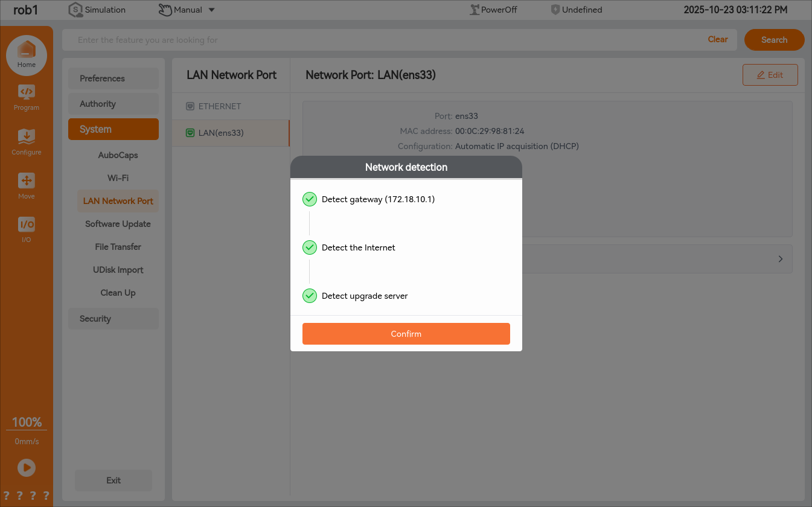The image size is (812, 507).
Task: Click the Undefined shield status icon
Action: pos(555,10)
